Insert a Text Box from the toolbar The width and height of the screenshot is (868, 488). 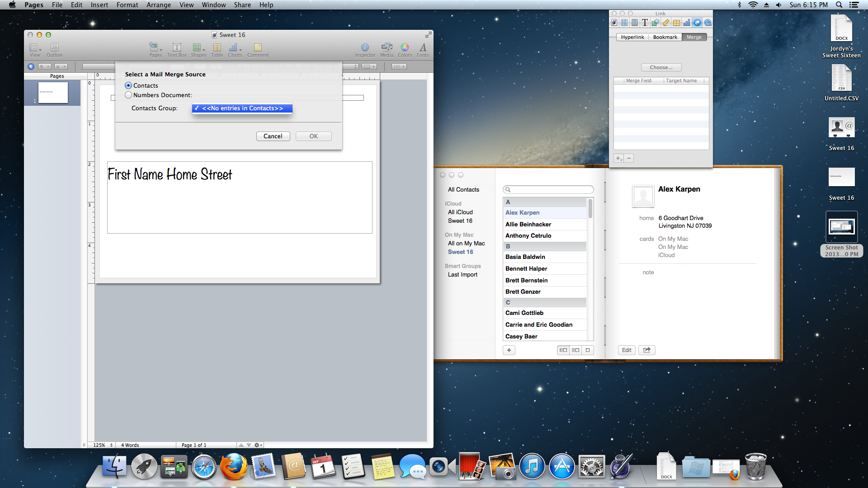pyautogui.click(x=177, y=50)
